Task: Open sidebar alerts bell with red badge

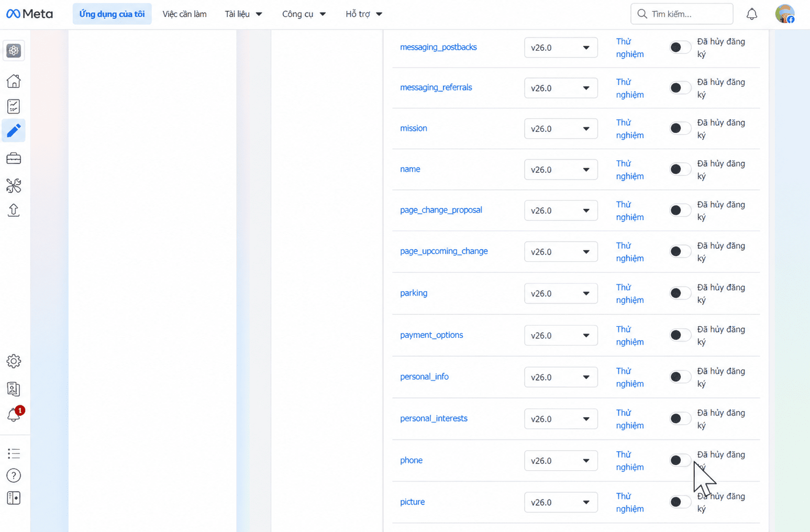Action: tap(14, 415)
